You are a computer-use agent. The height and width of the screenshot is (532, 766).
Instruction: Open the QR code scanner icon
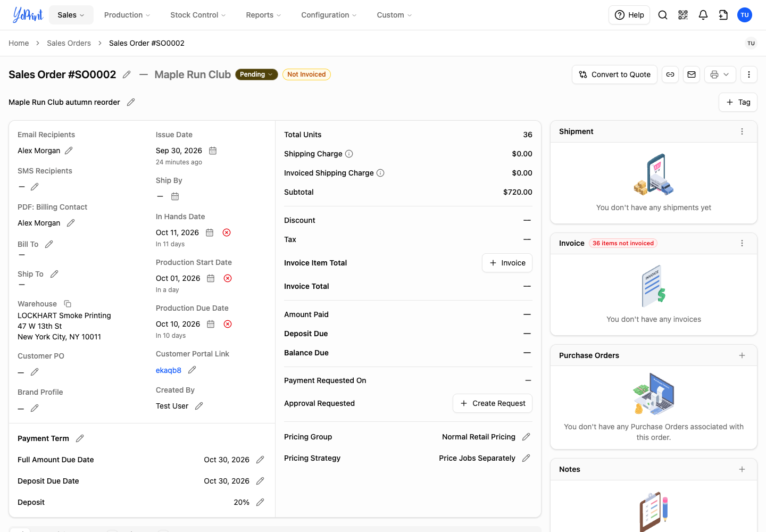(683, 15)
